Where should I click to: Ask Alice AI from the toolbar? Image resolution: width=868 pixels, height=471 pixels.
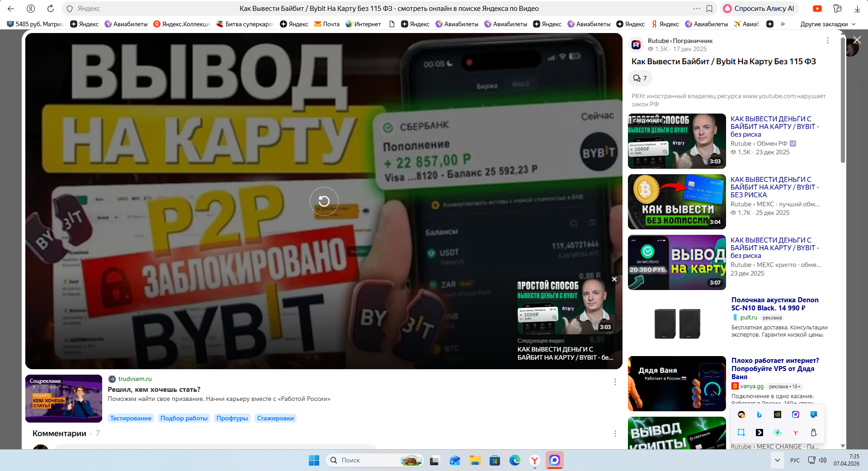pos(759,9)
